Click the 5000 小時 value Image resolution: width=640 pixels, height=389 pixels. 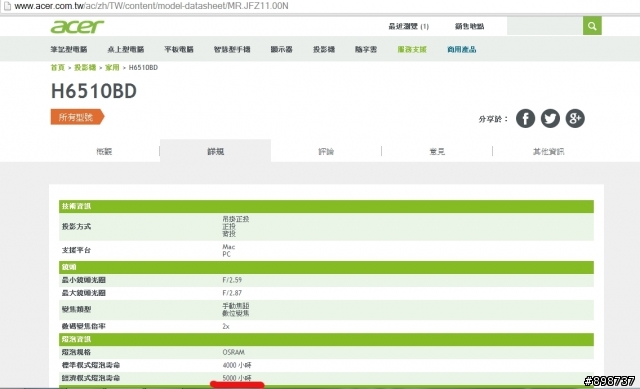click(237, 378)
